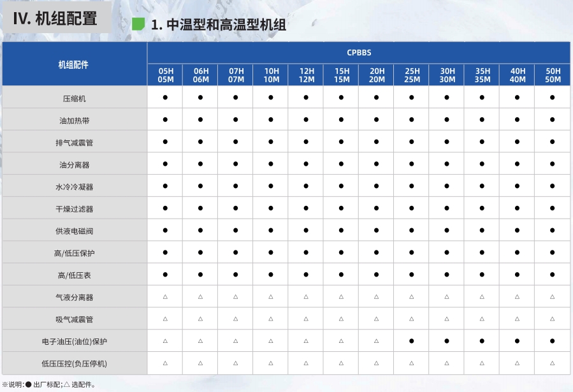The width and height of the screenshot is (573, 392).
Task: Click the '干燥过滤器' row label
Action: 74,209
